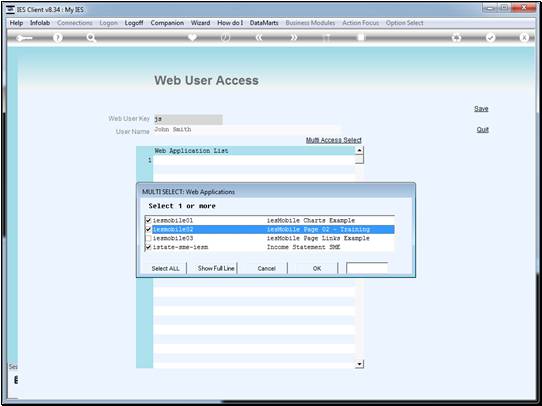
Task: Click the checkmark circle toolbar icon
Action: (490, 38)
